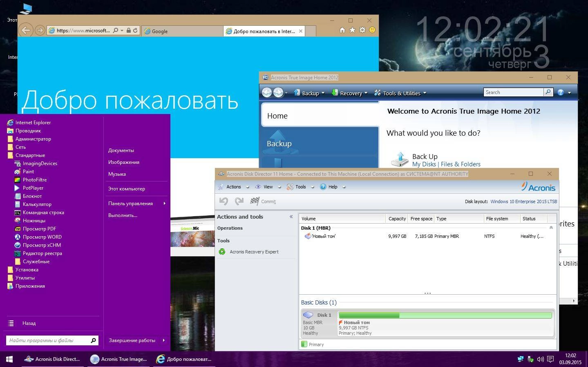The height and width of the screenshot is (367, 588).
Task: Click Commit flag button
Action: coord(263,201)
